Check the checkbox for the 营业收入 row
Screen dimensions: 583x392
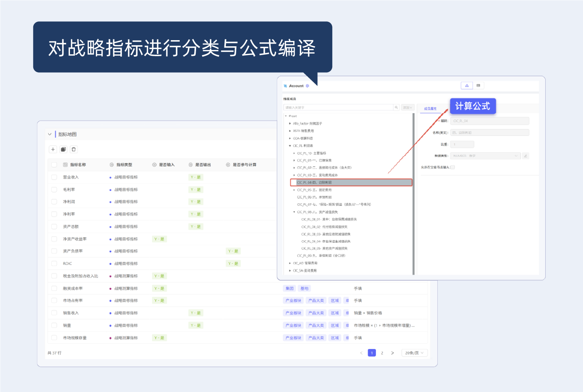54,177
